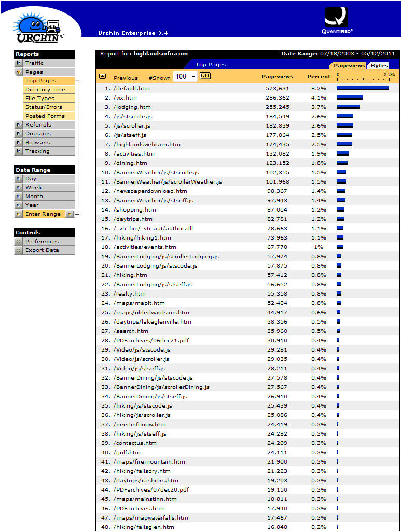Click the blue bar for /default.htm

tap(362, 88)
